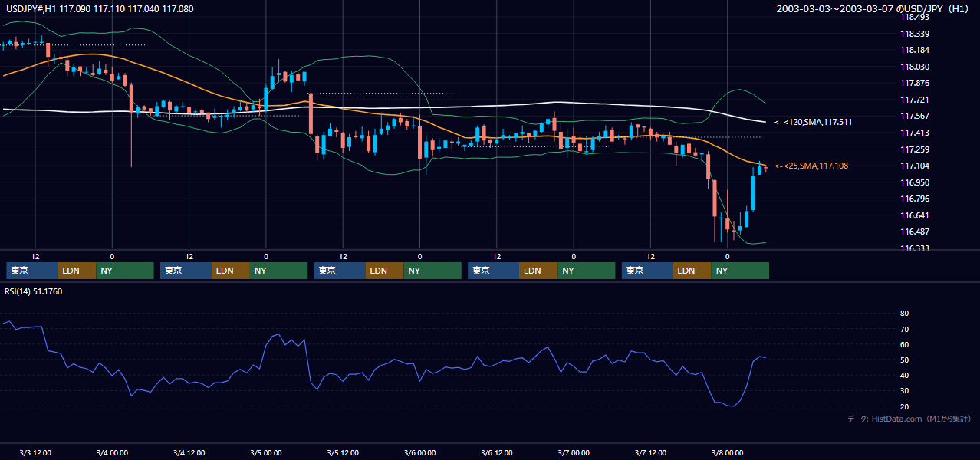The image size is (980, 460).
Task: Click RSI scale level 50
Action: tap(904, 360)
